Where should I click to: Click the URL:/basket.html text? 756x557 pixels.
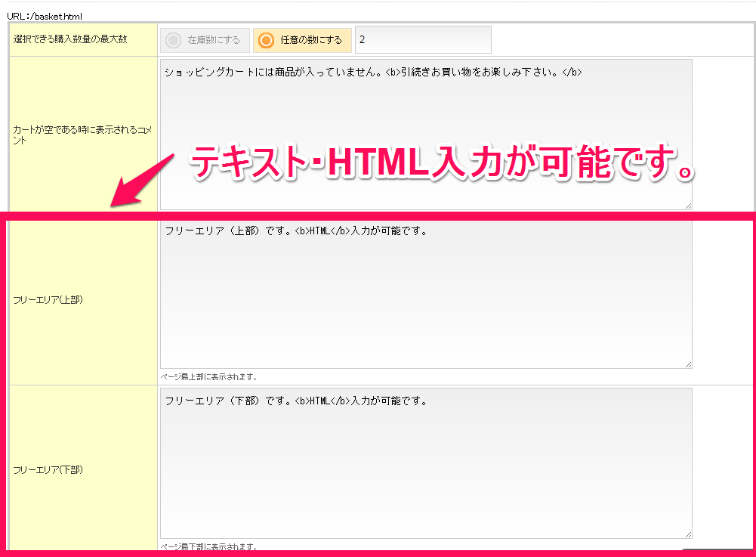coord(45,16)
